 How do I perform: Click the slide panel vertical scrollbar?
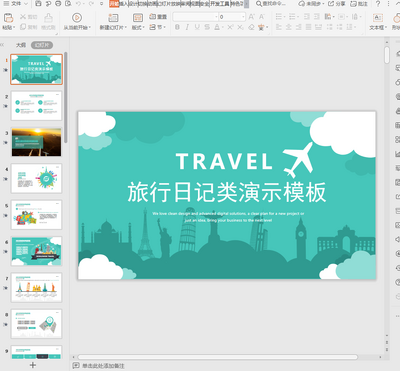[x=66, y=97]
